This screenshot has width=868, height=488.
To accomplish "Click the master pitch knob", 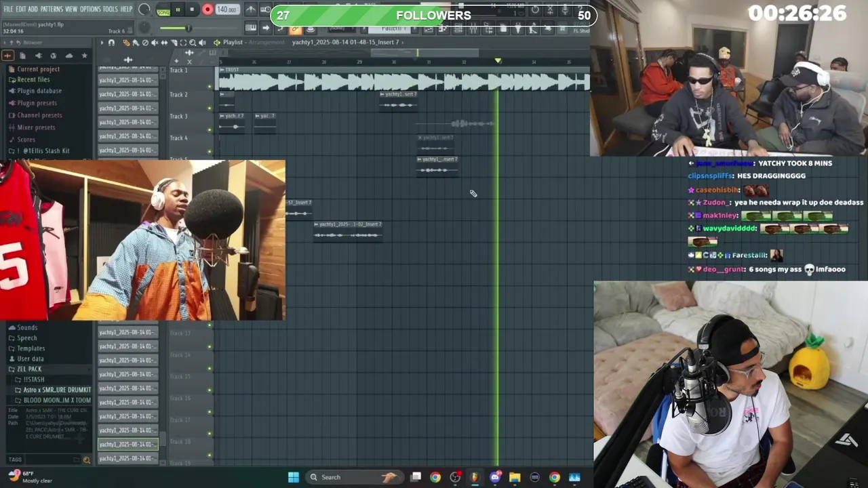I will point(144,28).
